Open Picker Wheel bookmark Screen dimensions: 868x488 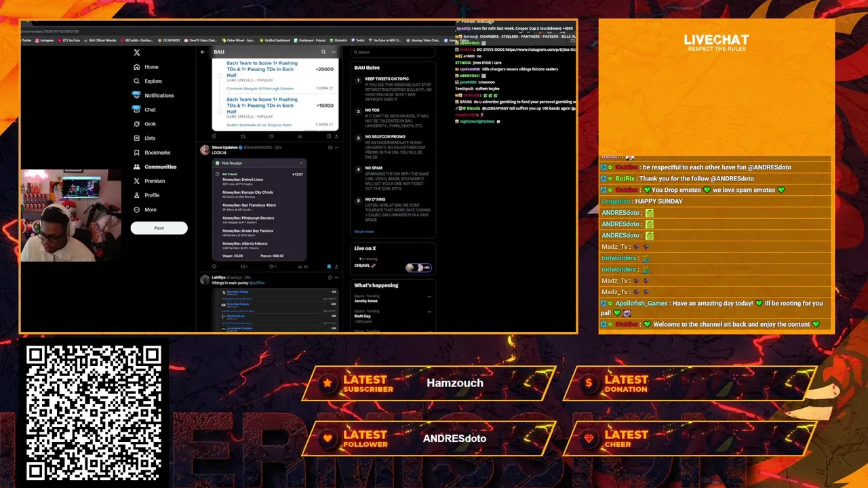click(x=238, y=40)
